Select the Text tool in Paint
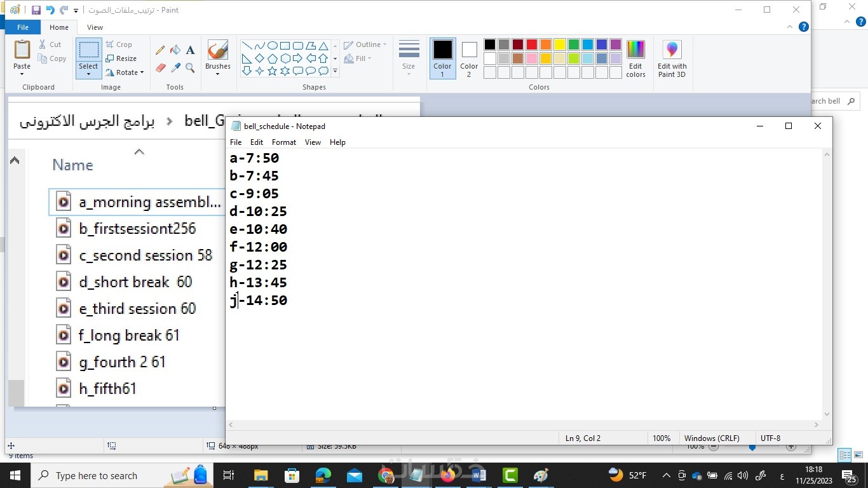This screenshot has width=868, height=488. click(190, 50)
